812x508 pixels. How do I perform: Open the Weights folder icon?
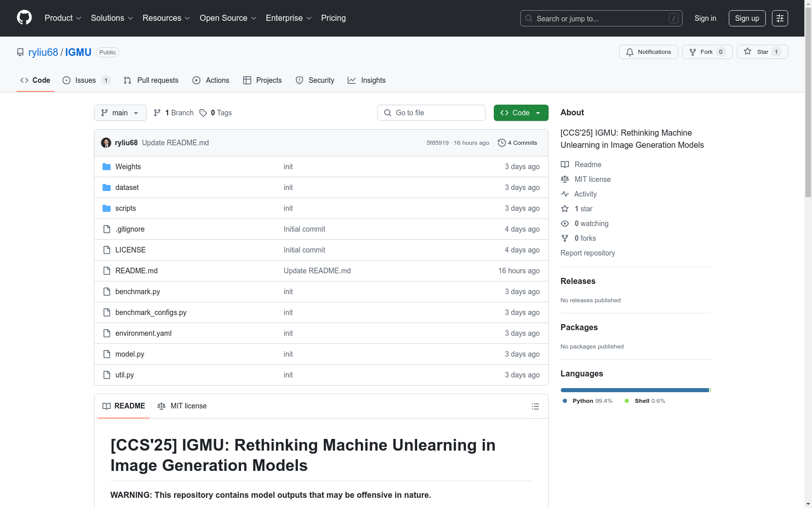coord(107,167)
